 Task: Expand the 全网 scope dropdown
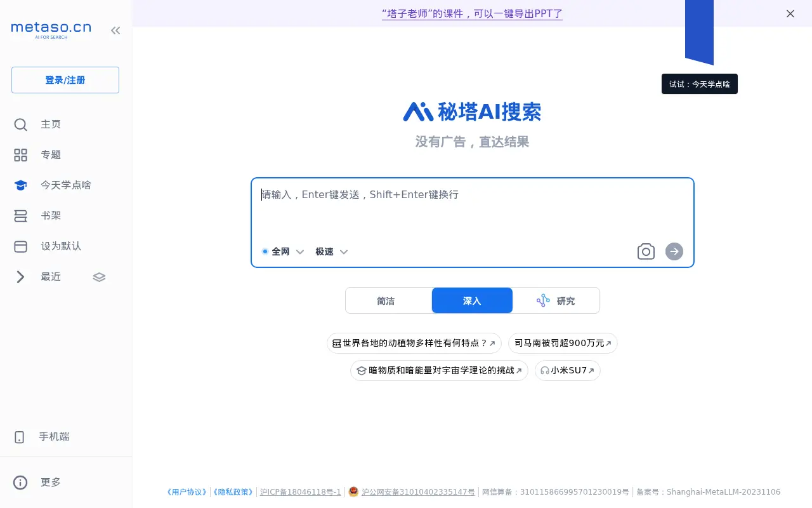(x=299, y=251)
